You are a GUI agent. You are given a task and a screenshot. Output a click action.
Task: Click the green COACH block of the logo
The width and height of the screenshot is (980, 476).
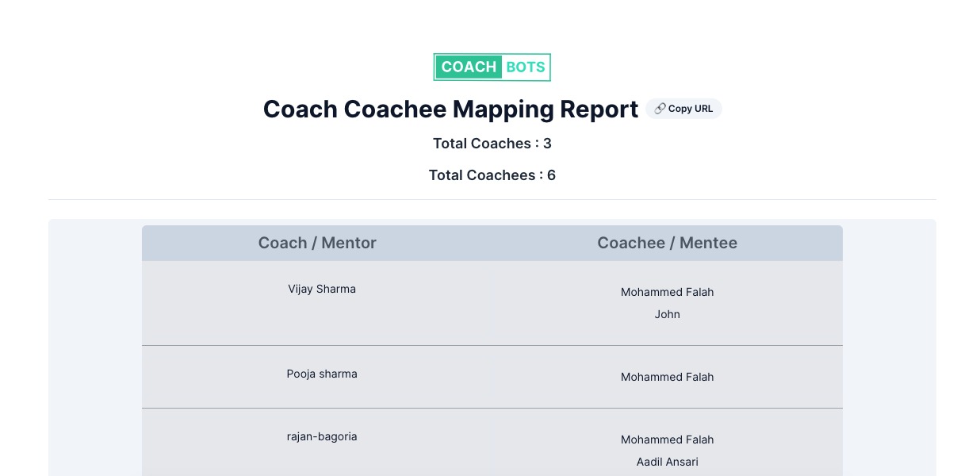click(469, 67)
